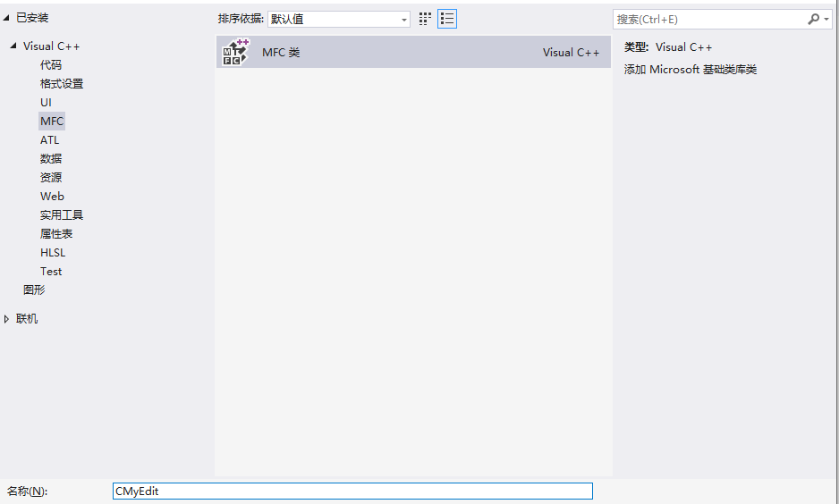This screenshot has width=839, height=504.
Task: Expand the 联机 tree node
Action: 6,319
